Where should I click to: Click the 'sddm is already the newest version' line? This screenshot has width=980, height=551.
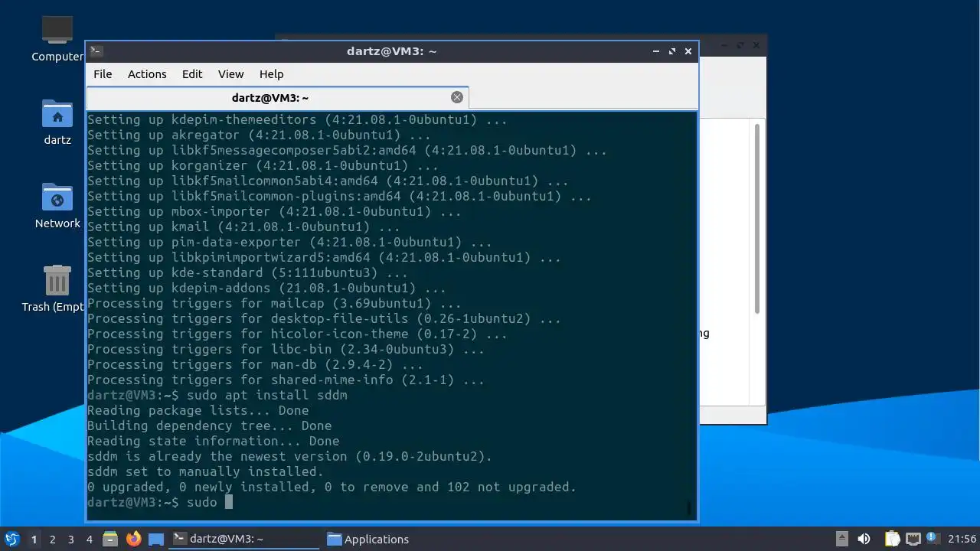tap(290, 456)
